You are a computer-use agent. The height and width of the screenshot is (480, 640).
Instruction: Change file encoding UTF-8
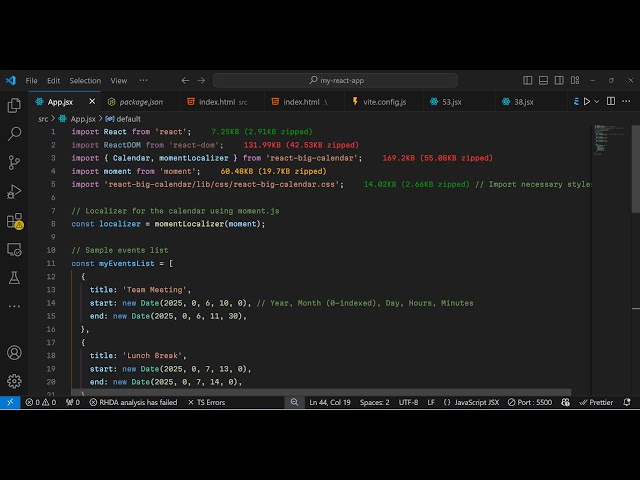pyautogui.click(x=408, y=402)
